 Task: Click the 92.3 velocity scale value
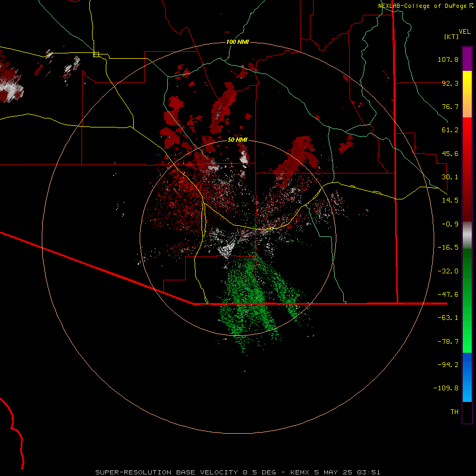[x=450, y=83]
